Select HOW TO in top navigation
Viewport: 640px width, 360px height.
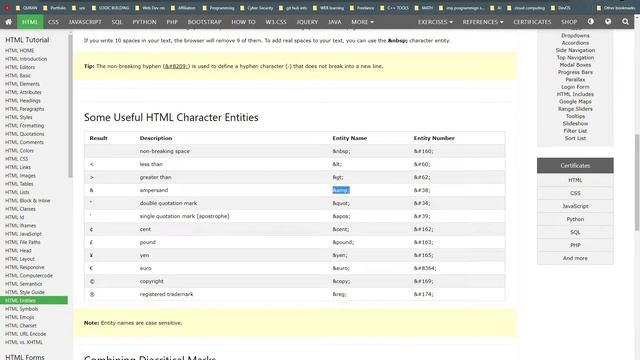[x=243, y=22]
